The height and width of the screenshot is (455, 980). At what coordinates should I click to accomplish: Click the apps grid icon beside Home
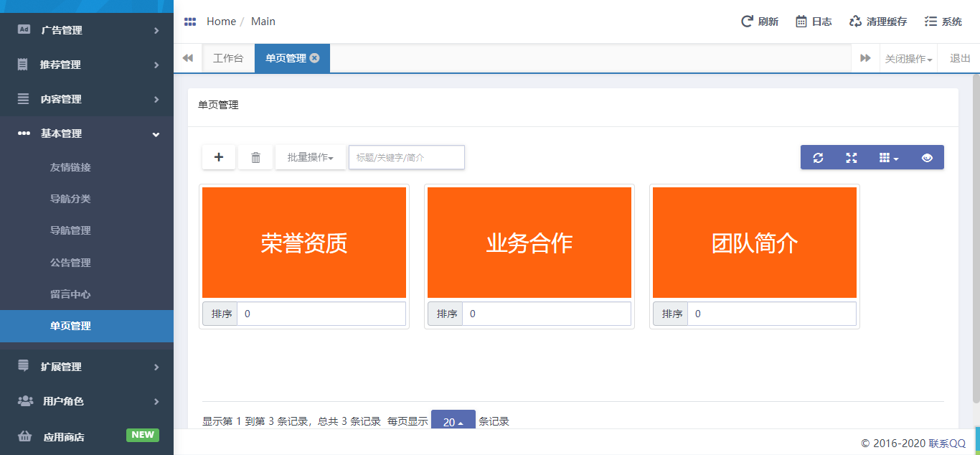(x=190, y=22)
